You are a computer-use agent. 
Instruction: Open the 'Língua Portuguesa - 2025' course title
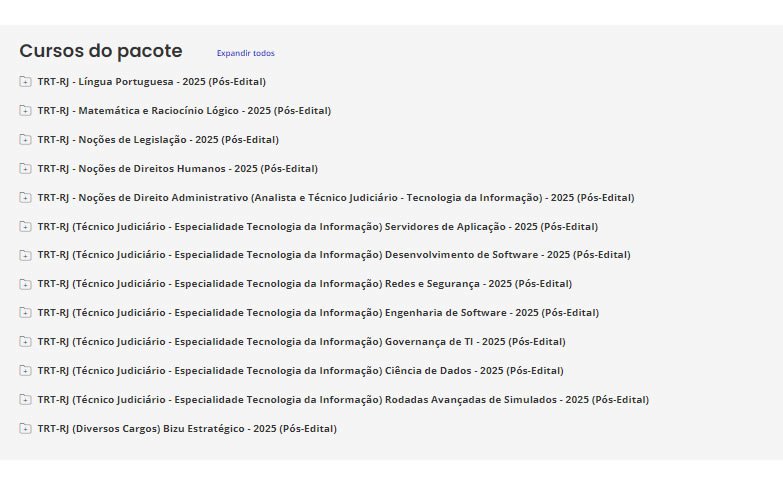coord(152,82)
